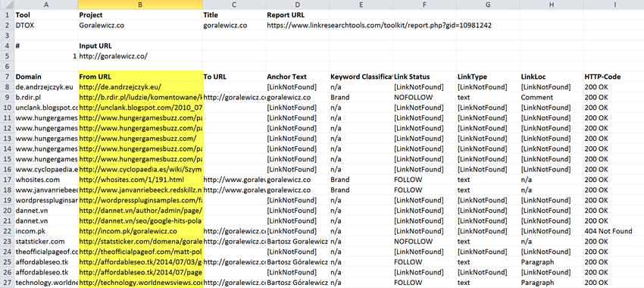Image resolution: width=644 pixels, height=288 pixels.
Task: Select the http://de.andrzejczyk.eu/ From URL cell
Action: (140, 87)
